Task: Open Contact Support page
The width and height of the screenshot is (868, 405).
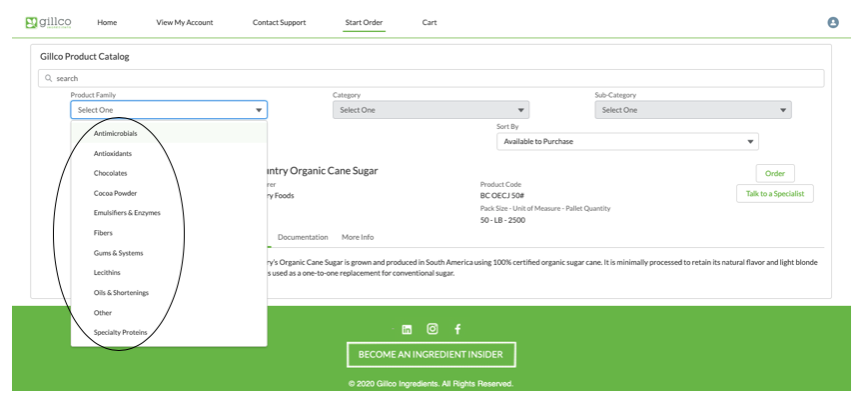Action: click(279, 23)
